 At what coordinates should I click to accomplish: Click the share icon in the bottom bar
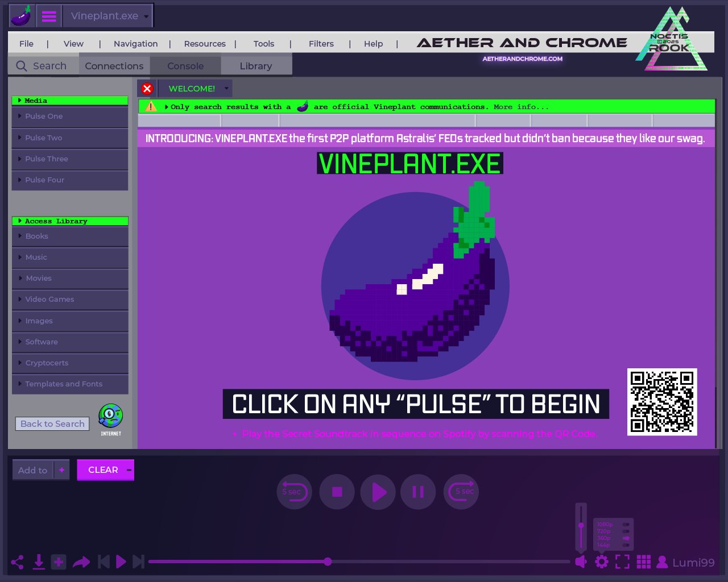pos(18,562)
